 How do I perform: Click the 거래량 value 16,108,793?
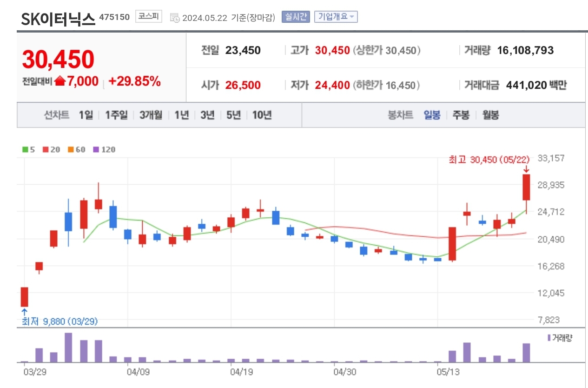(526, 50)
